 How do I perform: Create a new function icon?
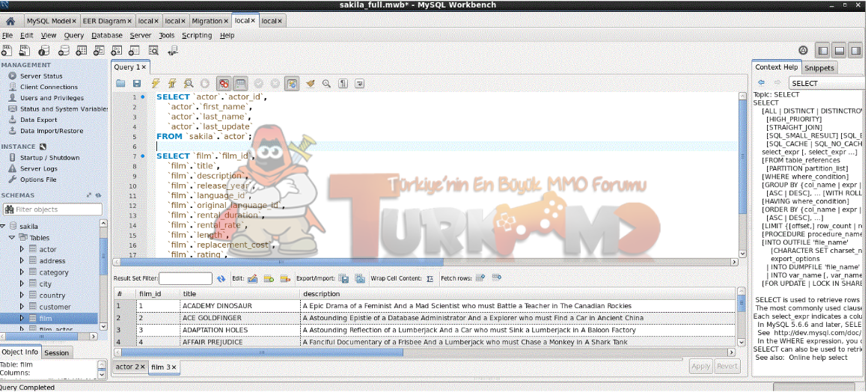135,51
